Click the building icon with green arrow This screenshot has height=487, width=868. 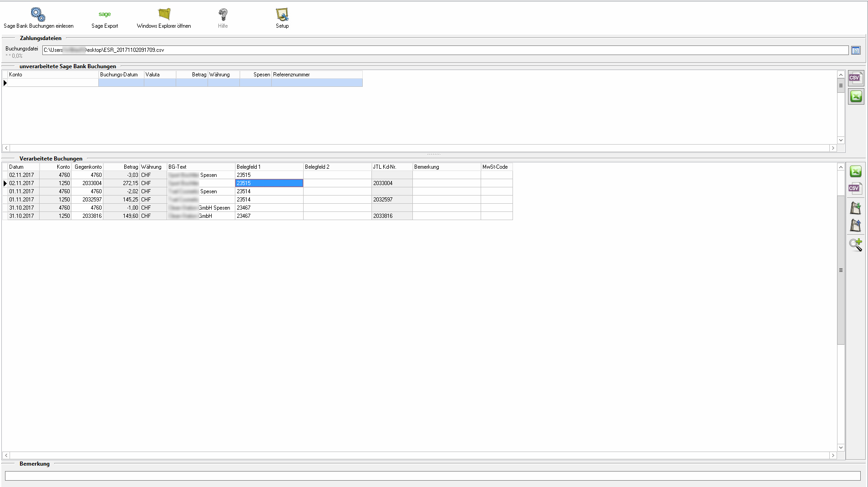pyautogui.click(x=856, y=208)
